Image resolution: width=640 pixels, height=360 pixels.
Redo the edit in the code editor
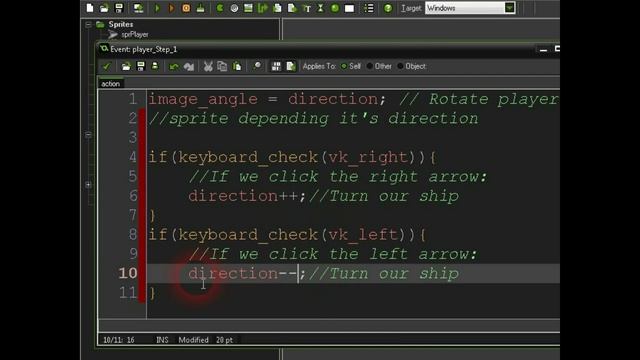coord(189,66)
